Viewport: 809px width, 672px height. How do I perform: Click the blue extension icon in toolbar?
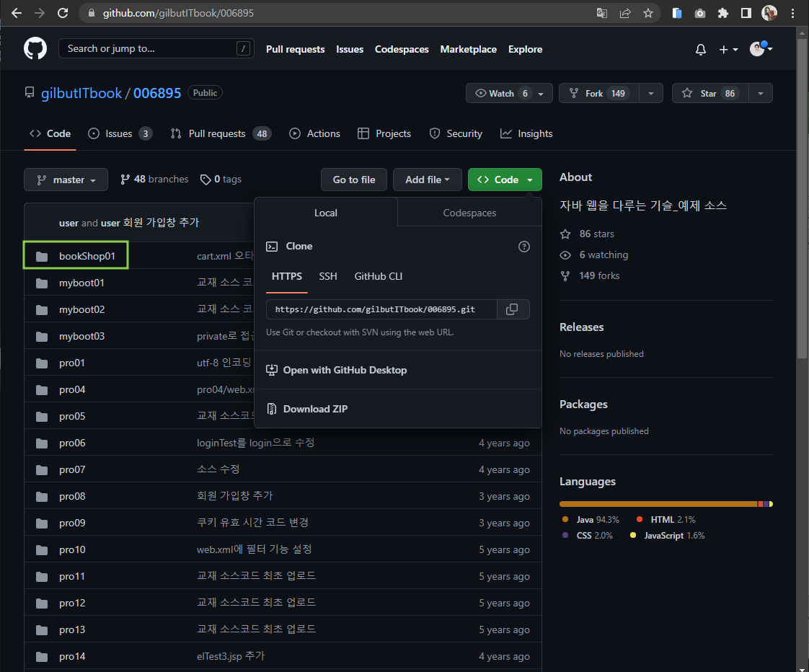677,13
